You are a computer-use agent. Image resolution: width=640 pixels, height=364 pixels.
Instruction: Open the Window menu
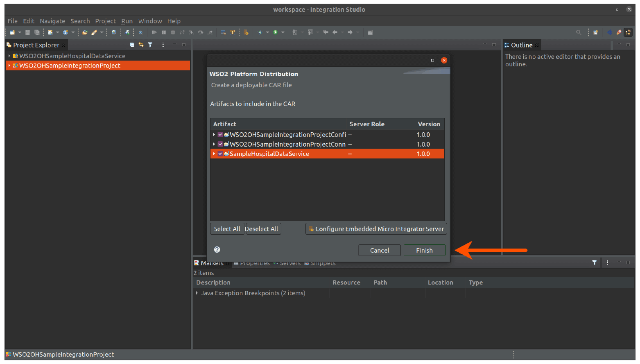click(x=150, y=21)
